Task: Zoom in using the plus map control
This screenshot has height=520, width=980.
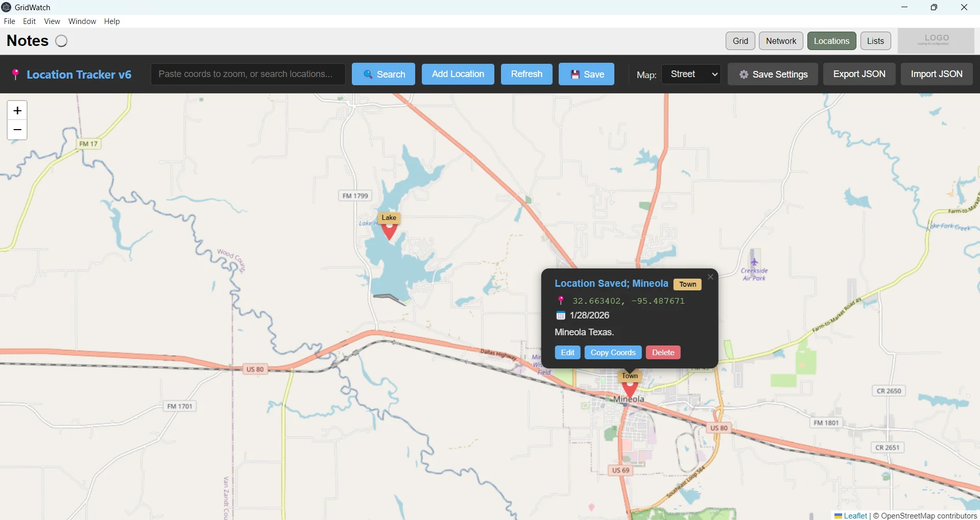Action: click(x=17, y=111)
